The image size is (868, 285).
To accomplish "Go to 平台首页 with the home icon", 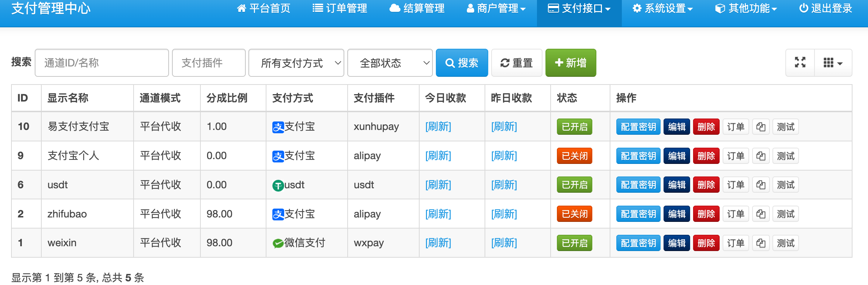I will 263,8.
